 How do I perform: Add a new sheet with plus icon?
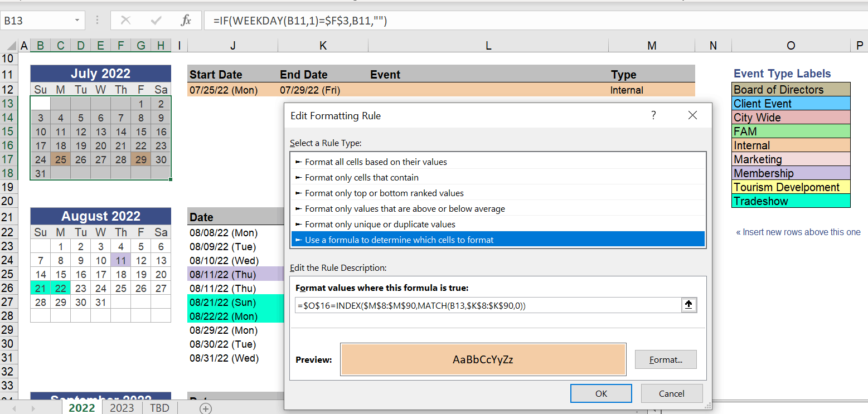pyautogui.click(x=206, y=408)
